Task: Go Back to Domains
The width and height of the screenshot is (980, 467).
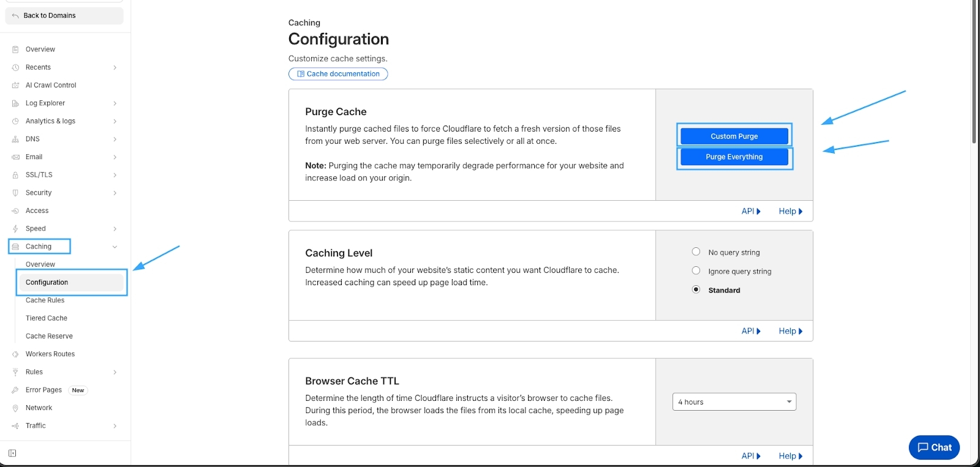Action: tap(64, 16)
